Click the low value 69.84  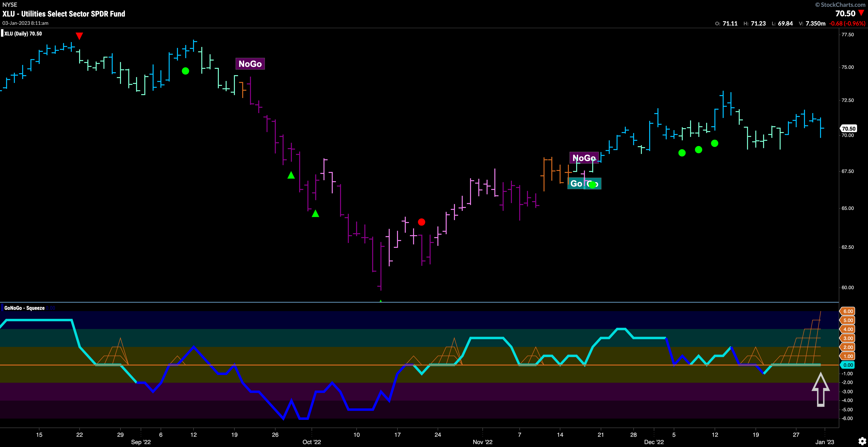(785, 24)
